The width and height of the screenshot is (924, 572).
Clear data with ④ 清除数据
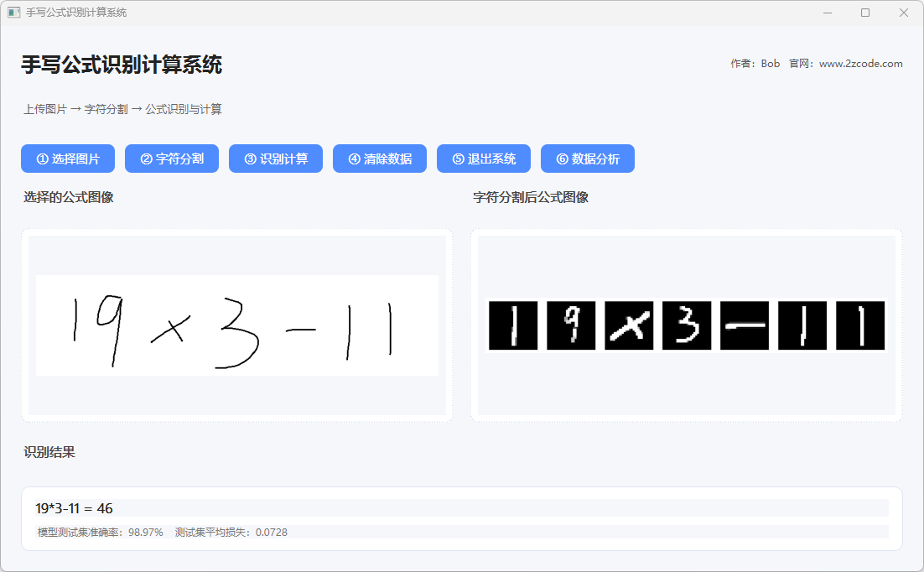pyautogui.click(x=380, y=159)
